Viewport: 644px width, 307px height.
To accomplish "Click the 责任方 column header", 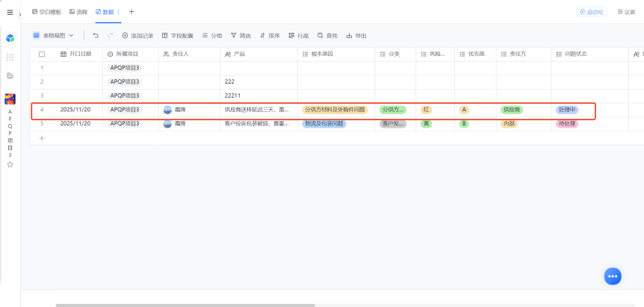I will click(x=524, y=55).
